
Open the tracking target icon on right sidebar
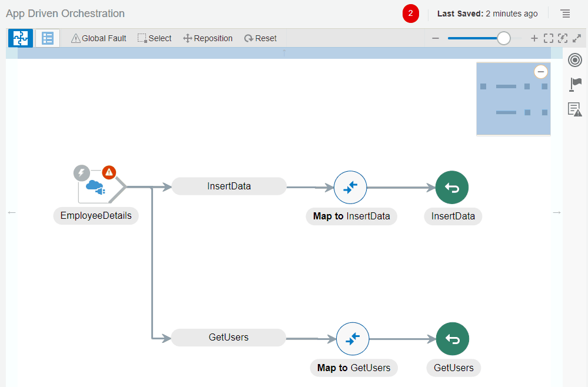[x=574, y=59]
